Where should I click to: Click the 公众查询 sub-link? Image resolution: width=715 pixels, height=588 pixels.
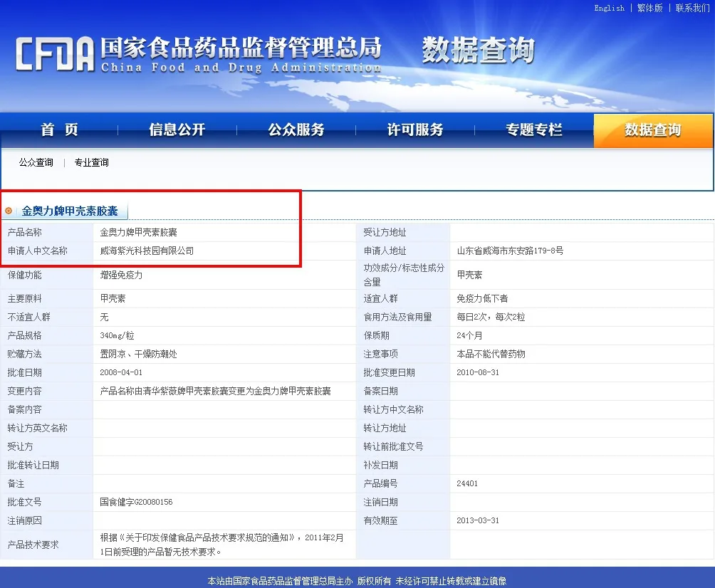(x=36, y=162)
